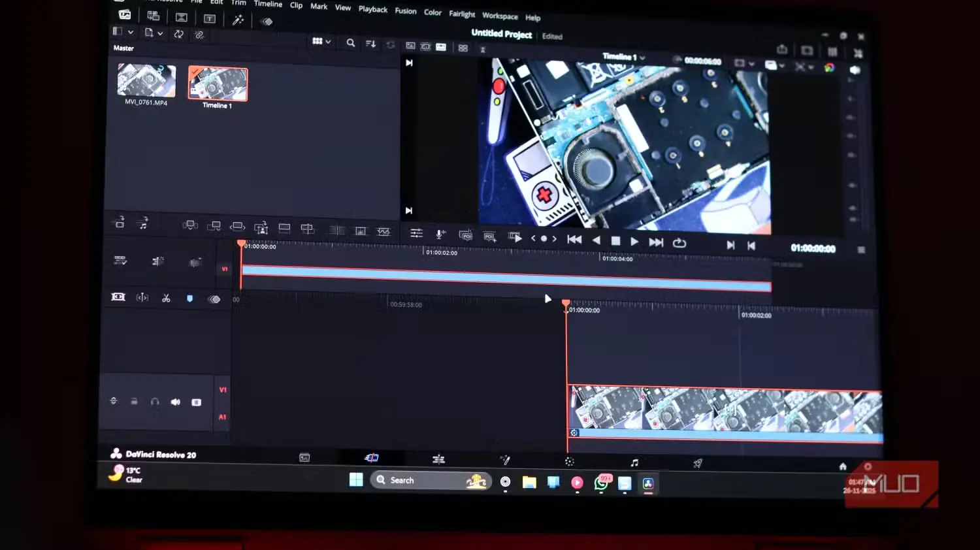Screen dimensions: 980x550
Task: Click the Play forward button
Action: click(x=634, y=242)
